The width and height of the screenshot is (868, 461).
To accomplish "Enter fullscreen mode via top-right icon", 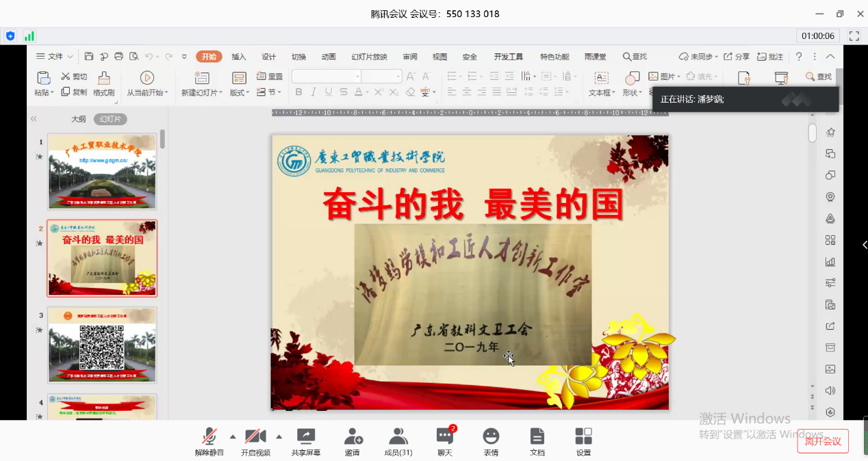I will [854, 36].
